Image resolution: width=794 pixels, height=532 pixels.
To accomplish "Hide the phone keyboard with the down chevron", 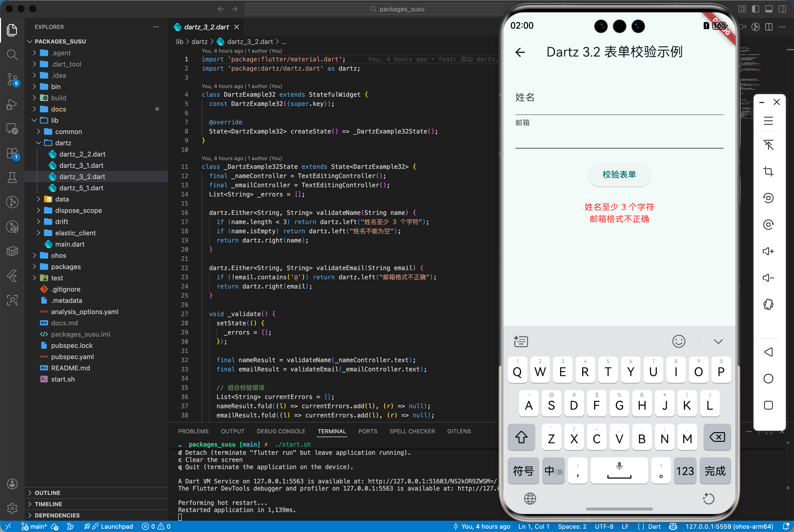I will (718, 341).
